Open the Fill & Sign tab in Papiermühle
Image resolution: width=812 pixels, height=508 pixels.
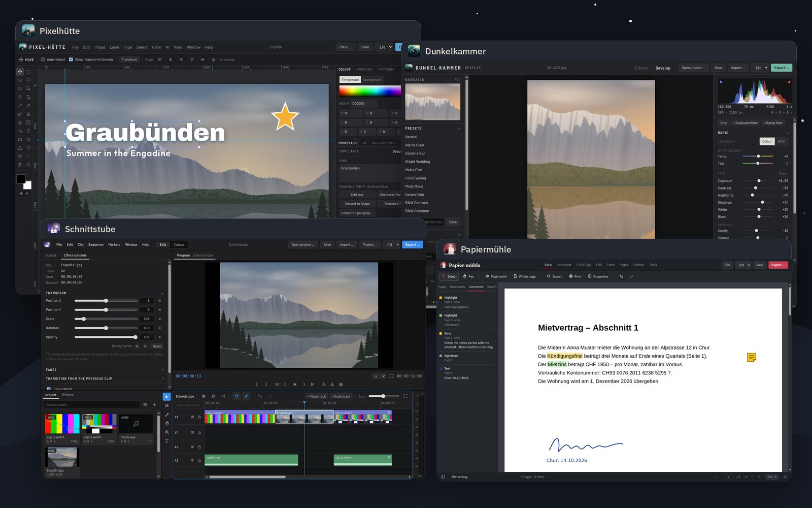[584, 265]
